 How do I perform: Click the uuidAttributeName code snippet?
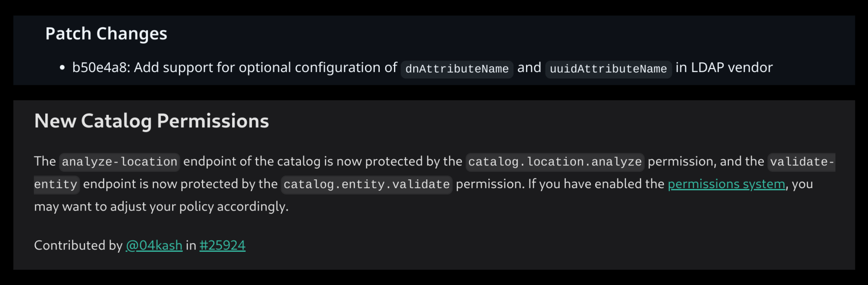click(608, 69)
